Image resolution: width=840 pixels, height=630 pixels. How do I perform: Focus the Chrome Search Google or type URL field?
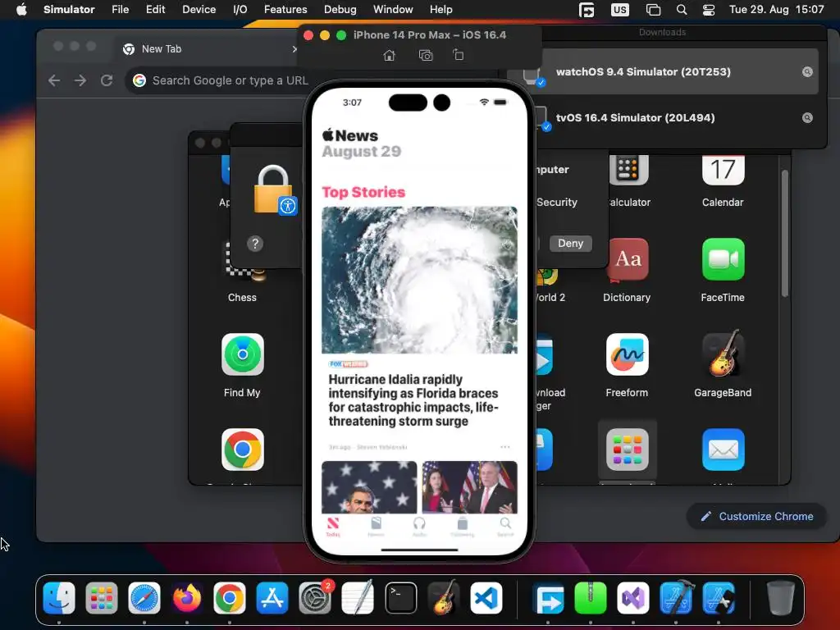point(230,80)
